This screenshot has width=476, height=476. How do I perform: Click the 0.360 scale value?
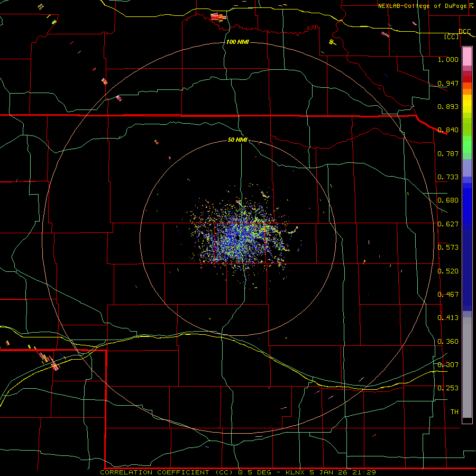448,342
